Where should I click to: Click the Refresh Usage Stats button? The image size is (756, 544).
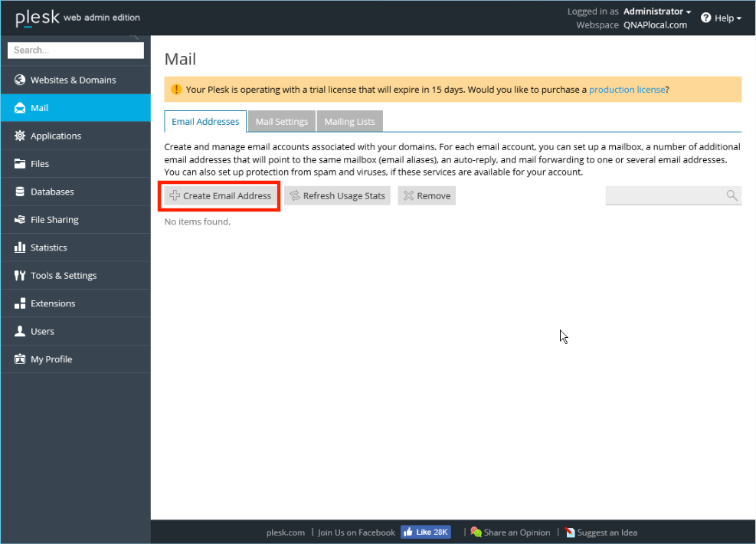[x=337, y=196]
